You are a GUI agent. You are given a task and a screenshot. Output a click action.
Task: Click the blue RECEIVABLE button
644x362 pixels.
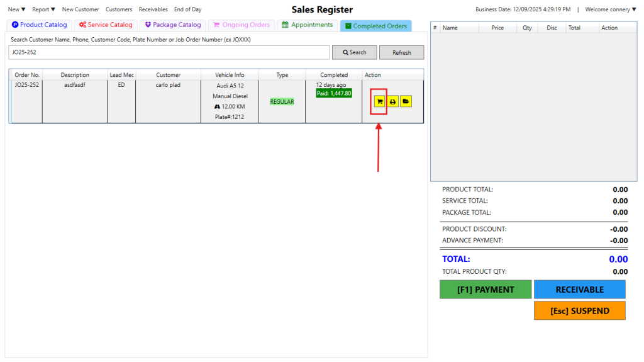579,290
